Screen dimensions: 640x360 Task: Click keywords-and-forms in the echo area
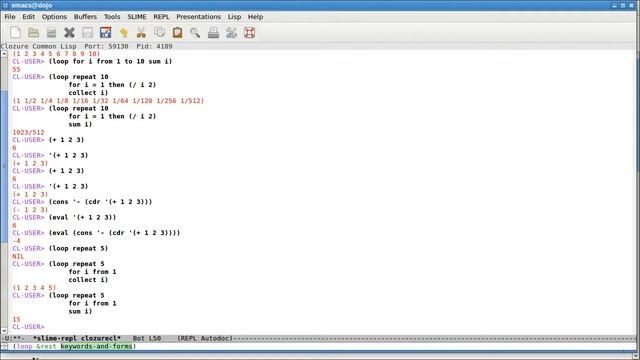point(97,346)
